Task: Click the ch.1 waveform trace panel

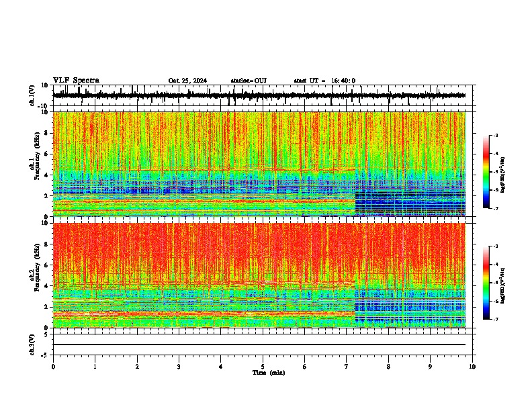Action: tap(264, 95)
